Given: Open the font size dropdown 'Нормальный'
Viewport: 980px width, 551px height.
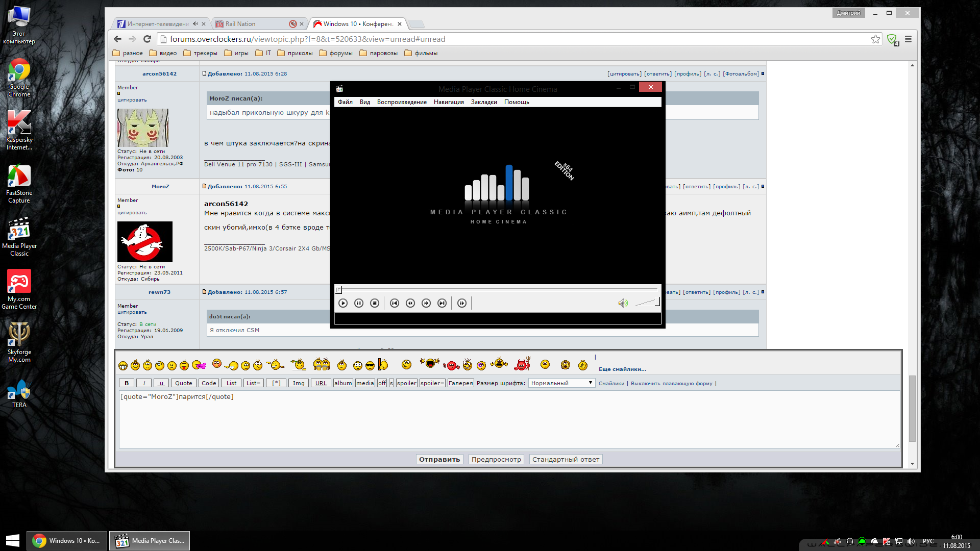Looking at the screenshot, I should pos(561,383).
